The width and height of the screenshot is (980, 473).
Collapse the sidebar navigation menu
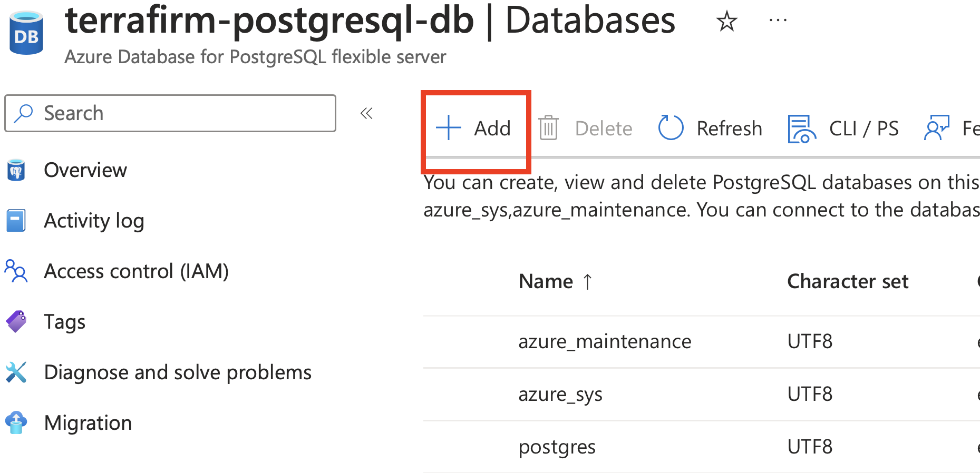366,113
